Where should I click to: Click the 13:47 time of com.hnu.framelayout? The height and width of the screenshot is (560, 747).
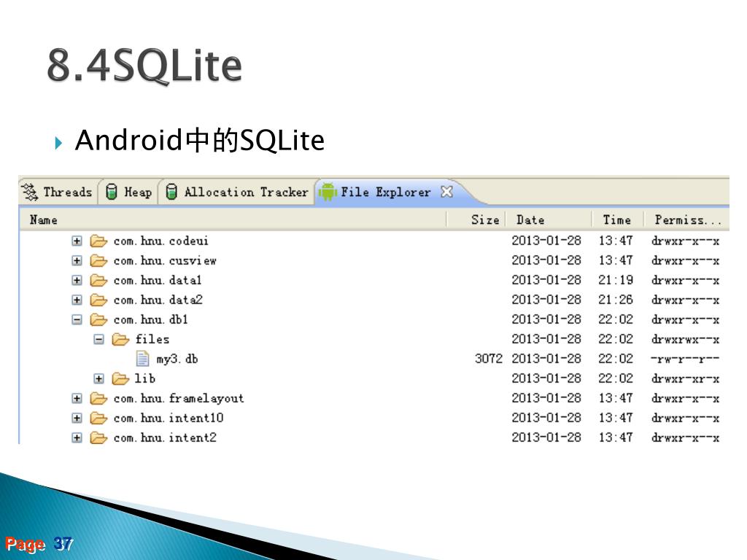click(x=616, y=398)
